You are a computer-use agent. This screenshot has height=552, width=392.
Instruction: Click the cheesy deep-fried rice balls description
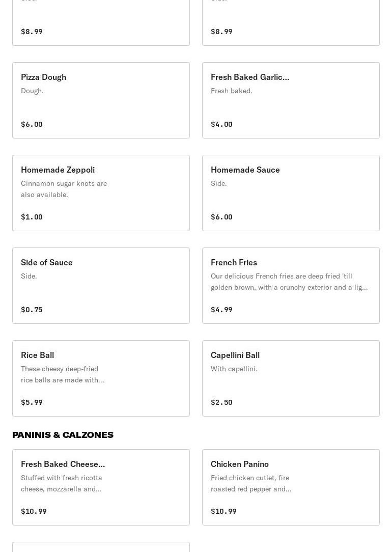point(62,374)
